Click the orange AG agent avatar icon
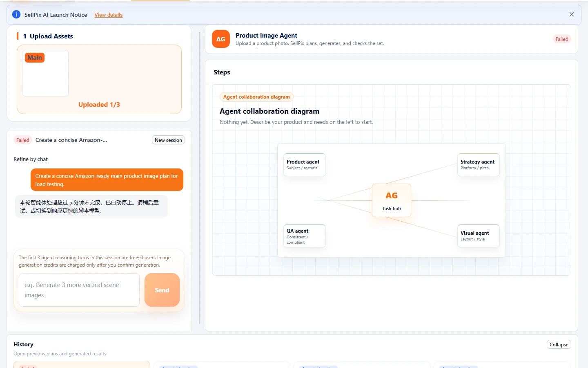The height and width of the screenshot is (368, 588). click(x=221, y=39)
